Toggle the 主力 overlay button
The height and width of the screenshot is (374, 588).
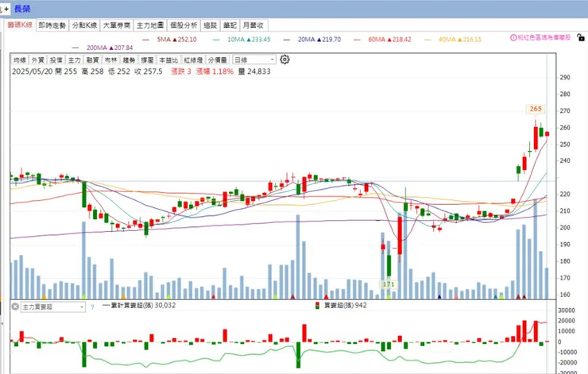coord(74,60)
